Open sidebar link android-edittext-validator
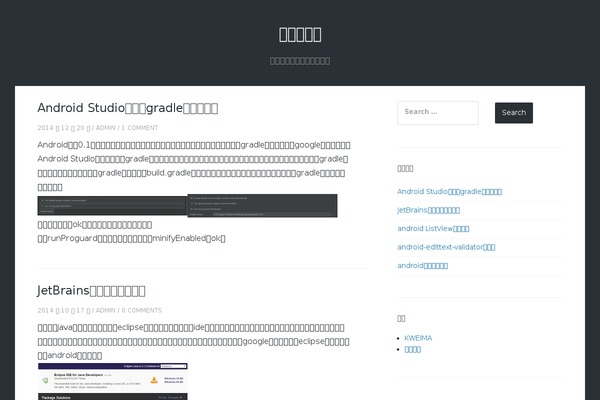This screenshot has height=400, width=600. [x=446, y=247]
